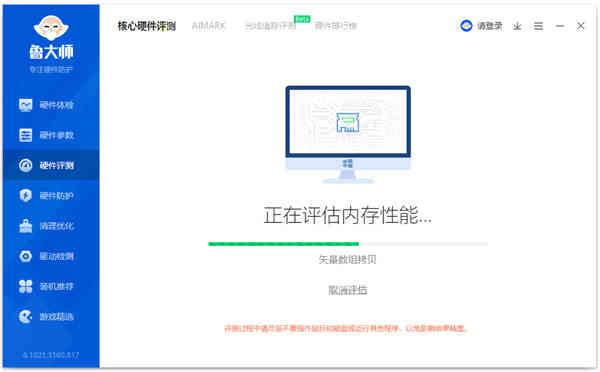The width and height of the screenshot is (600, 372).
Task: Click the download arrow icon in title bar
Action: click(x=517, y=26)
